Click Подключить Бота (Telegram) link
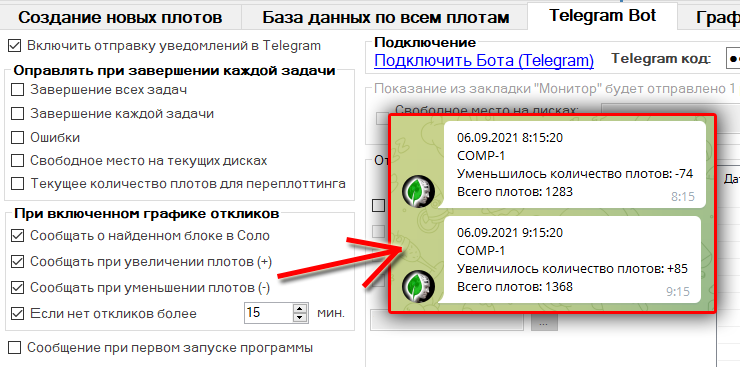The height and width of the screenshot is (367, 740). tap(484, 60)
